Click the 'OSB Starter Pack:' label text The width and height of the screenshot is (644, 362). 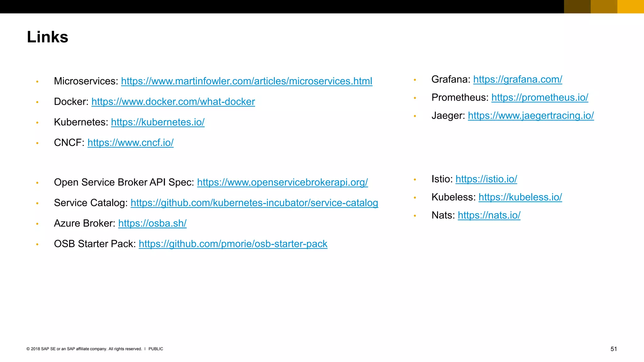click(x=95, y=244)
